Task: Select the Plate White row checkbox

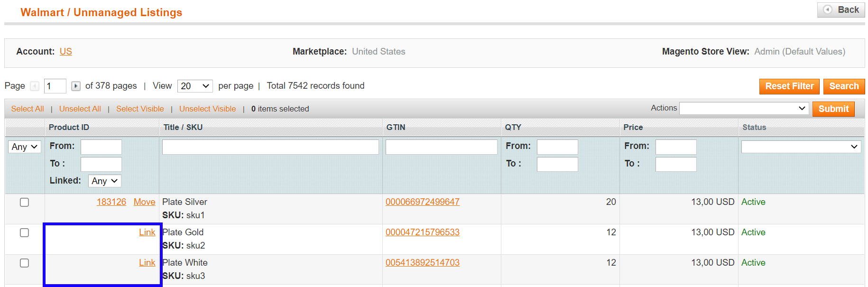Action: pos(25,263)
